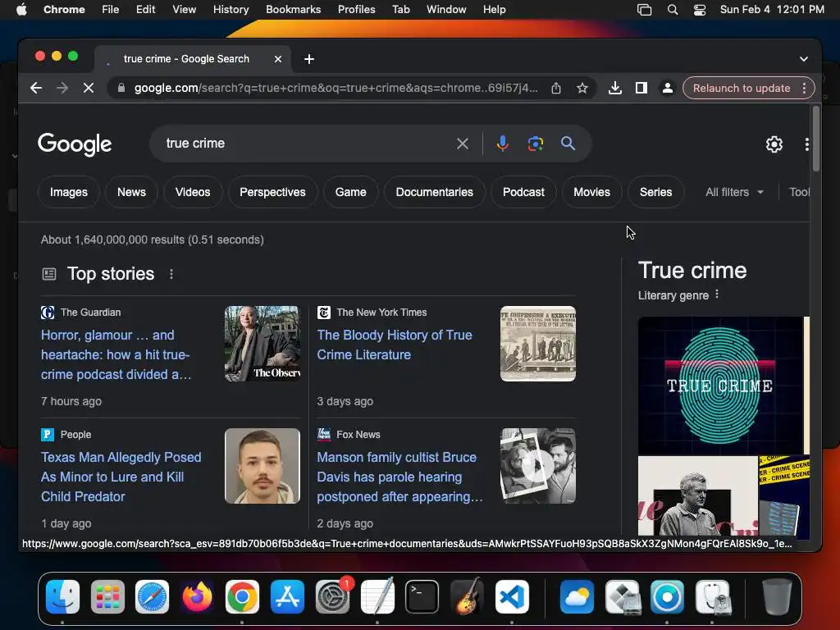This screenshot has width=840, height=630.
Task: Open the Chrome profile avatar icon
Action: 668,88
